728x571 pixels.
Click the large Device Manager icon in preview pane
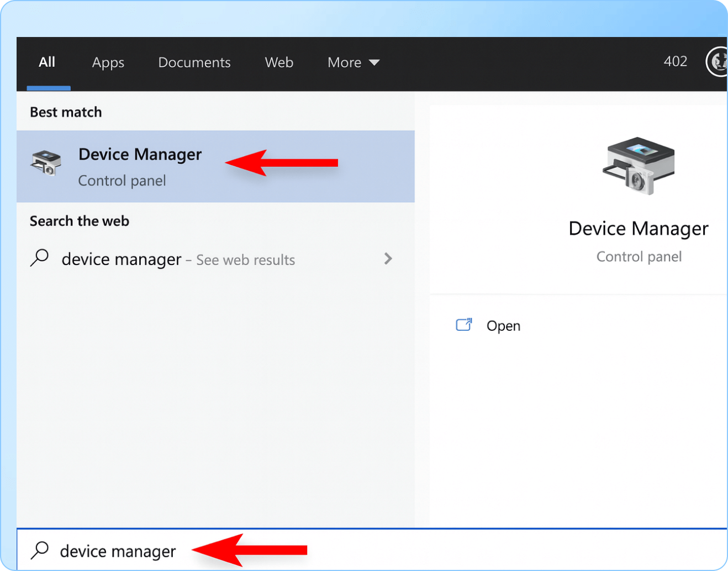639,166
